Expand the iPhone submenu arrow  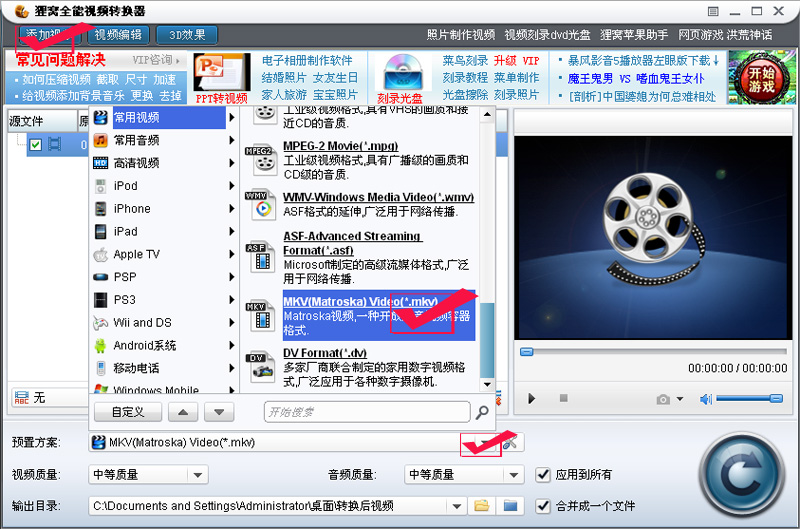(x=232, y=209)
